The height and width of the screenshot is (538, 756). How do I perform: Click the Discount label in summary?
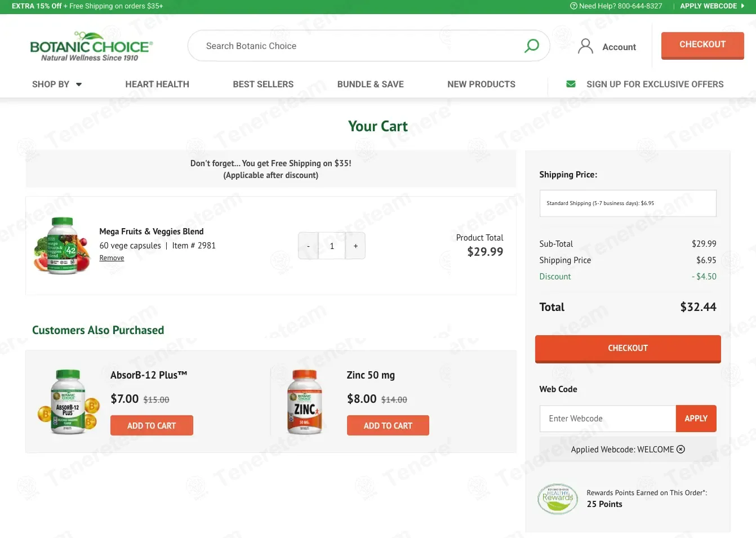pos(555,277)
